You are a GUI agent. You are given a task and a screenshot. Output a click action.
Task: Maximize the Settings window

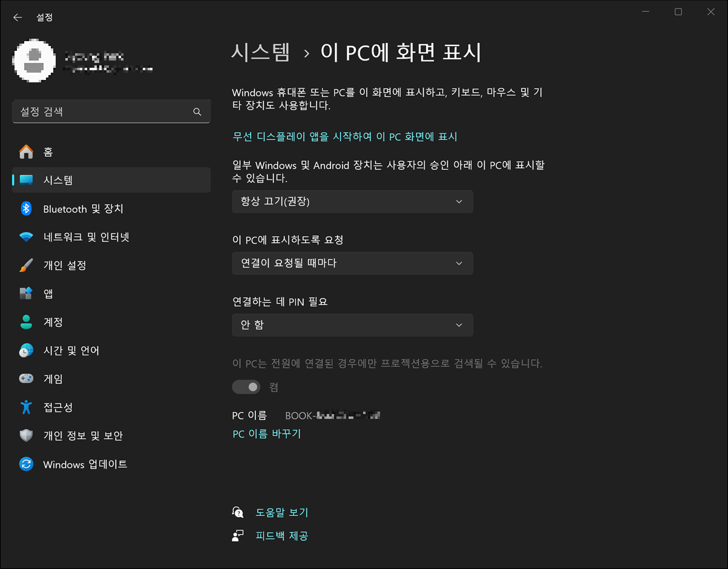678,12
